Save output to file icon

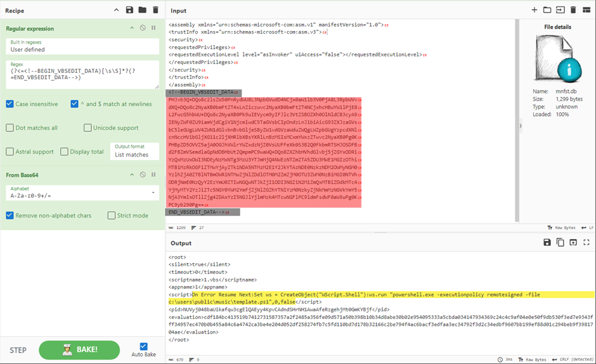tap(547, 242)
